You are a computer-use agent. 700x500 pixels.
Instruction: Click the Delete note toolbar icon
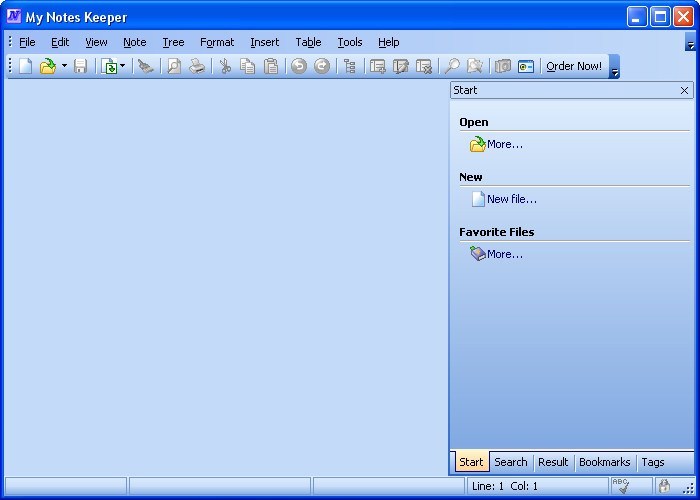(424, 66)
